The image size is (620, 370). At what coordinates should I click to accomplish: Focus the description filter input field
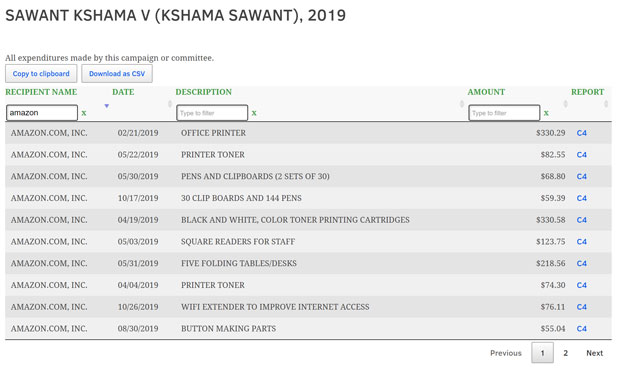click(212, 113)
